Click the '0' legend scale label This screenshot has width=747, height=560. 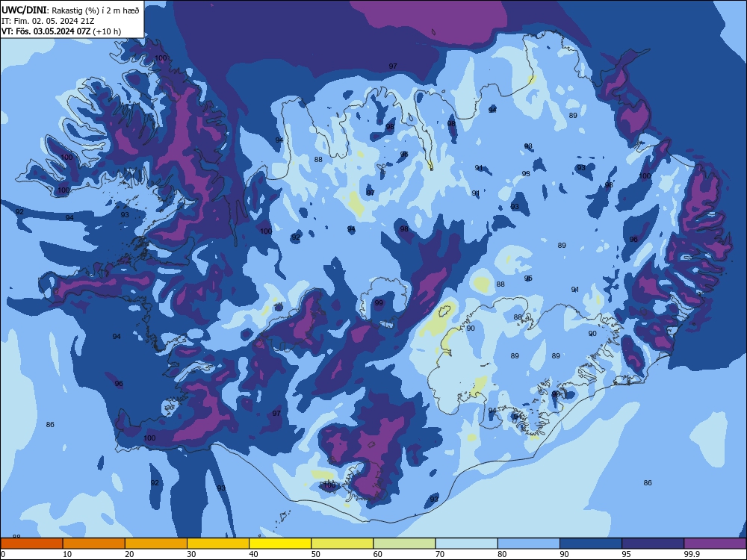point(3,554)
